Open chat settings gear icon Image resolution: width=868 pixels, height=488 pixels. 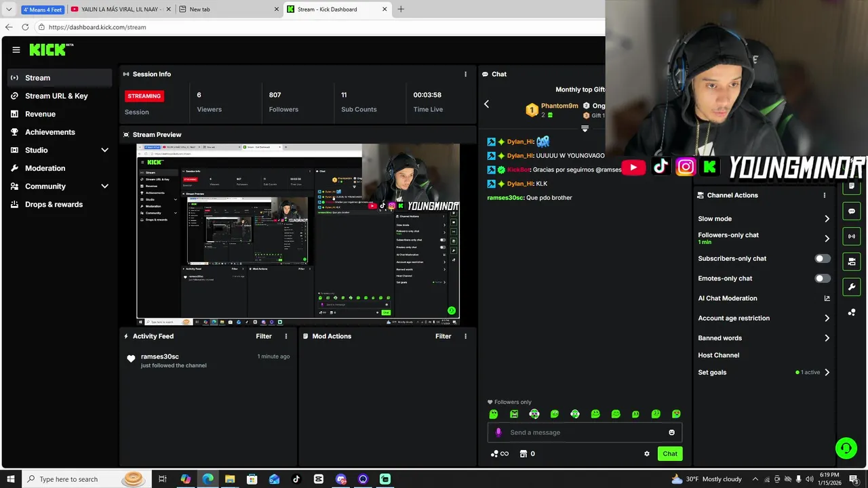click(x=647, y=454)
